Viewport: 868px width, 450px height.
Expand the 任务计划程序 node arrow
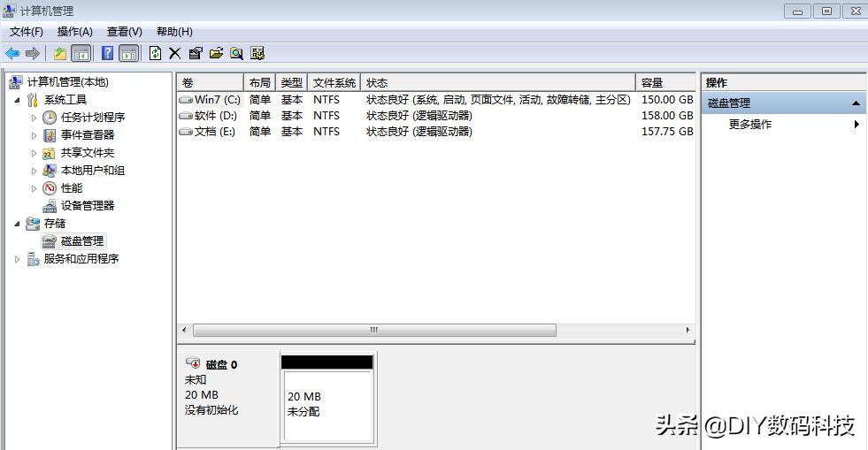click(x=34, y=118)
